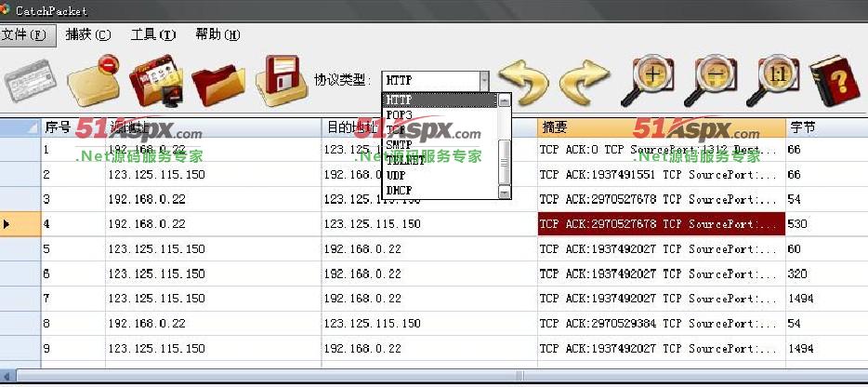Click summary TCP ACK:2970529384 in row 8

tap(661, 323)
